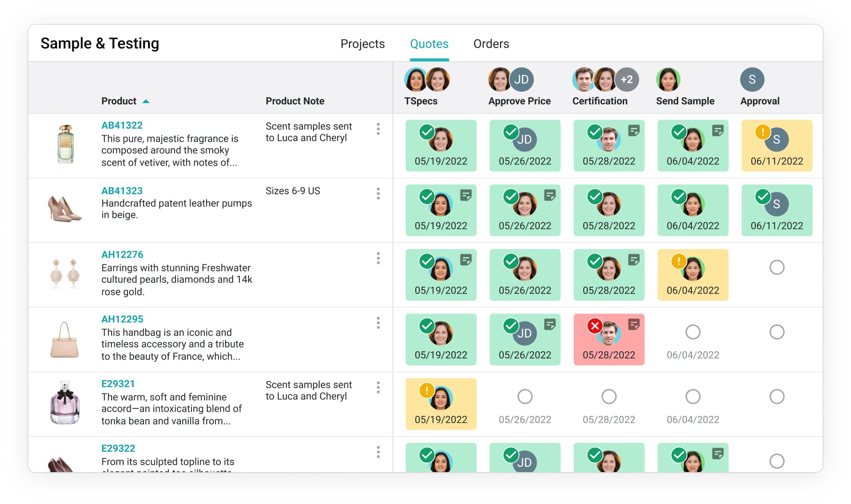The image size is (851, 504).
Task: Open the note icon on AB41323 TSpecs cell
Action: (x=466, y=195)
